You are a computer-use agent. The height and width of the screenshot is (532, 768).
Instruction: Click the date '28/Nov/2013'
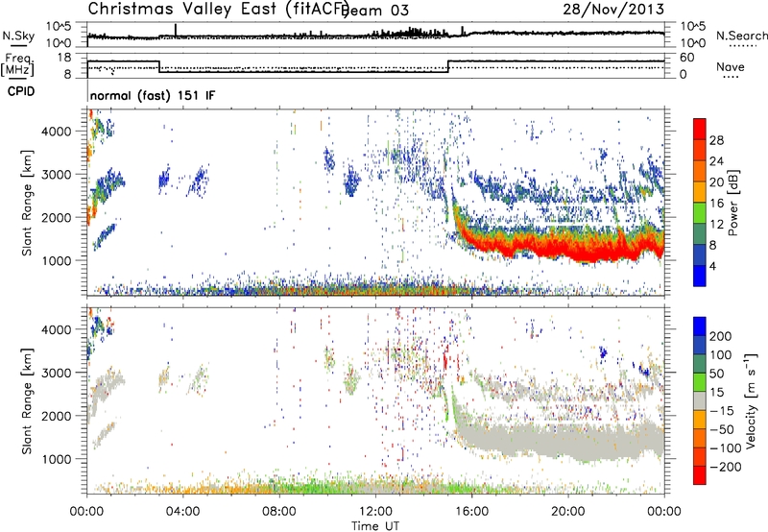pos(613,9)
